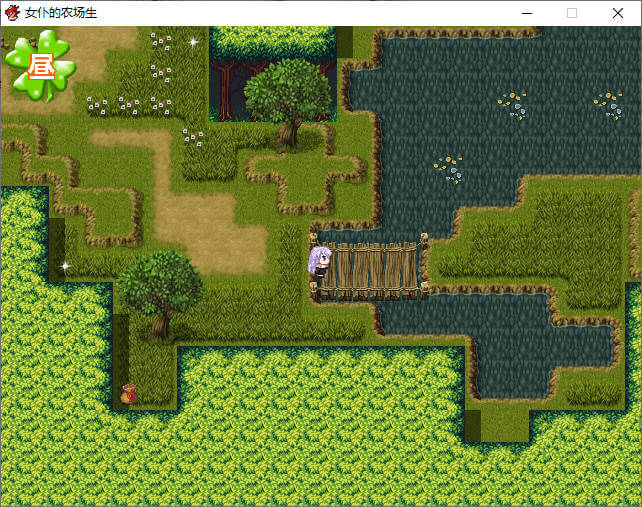The width and height of the screenshot is (642, 507).
Task: Click the green clover daytime indicator
Action: (x=40, y=66)
